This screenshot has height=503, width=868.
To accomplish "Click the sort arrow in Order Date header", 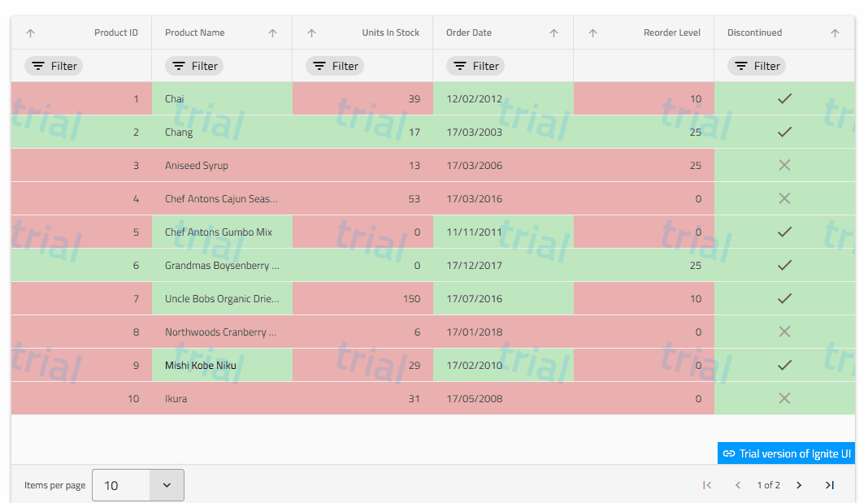I will [x=554, y=33].
